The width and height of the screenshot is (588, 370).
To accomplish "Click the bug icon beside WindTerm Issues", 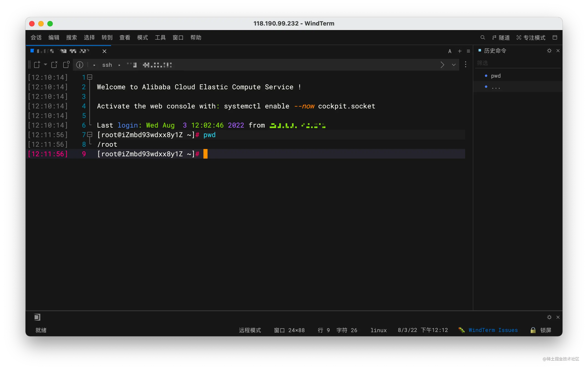I will [x=461, y=330].
